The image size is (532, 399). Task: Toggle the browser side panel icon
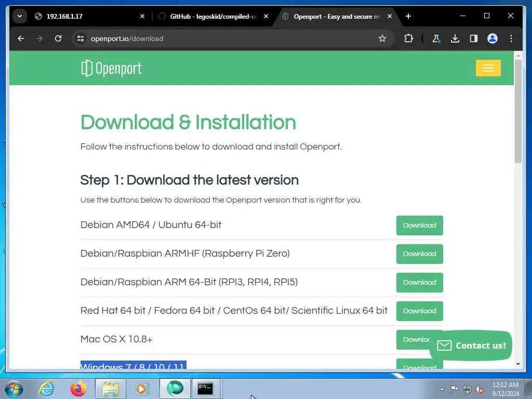[x=474, y=38]
